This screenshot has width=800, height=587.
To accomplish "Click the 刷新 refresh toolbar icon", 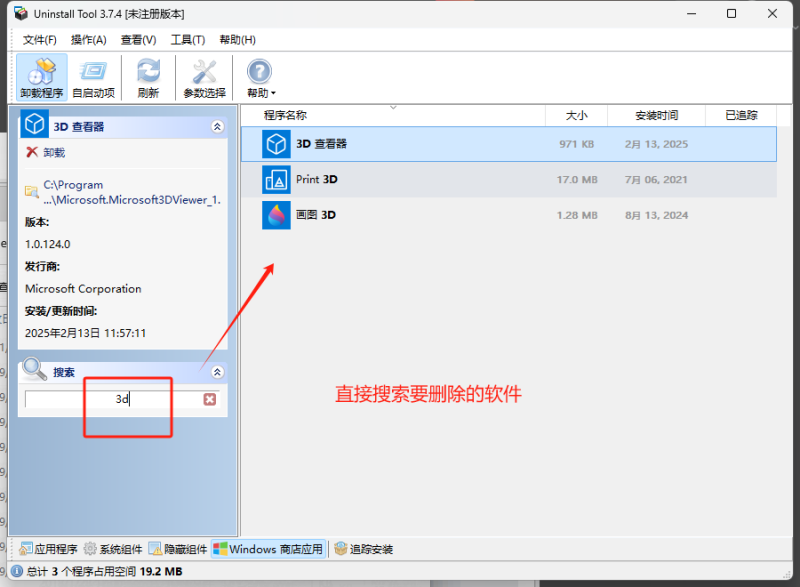I will pos(148,78).
